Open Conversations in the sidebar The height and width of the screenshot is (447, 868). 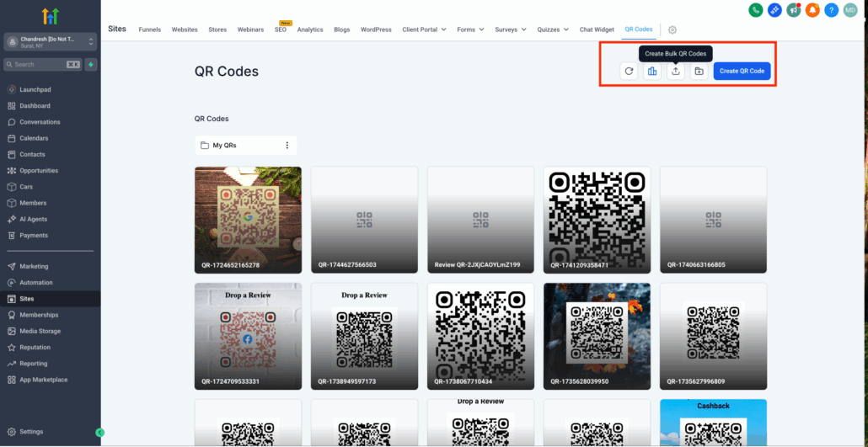pos(40,122)
